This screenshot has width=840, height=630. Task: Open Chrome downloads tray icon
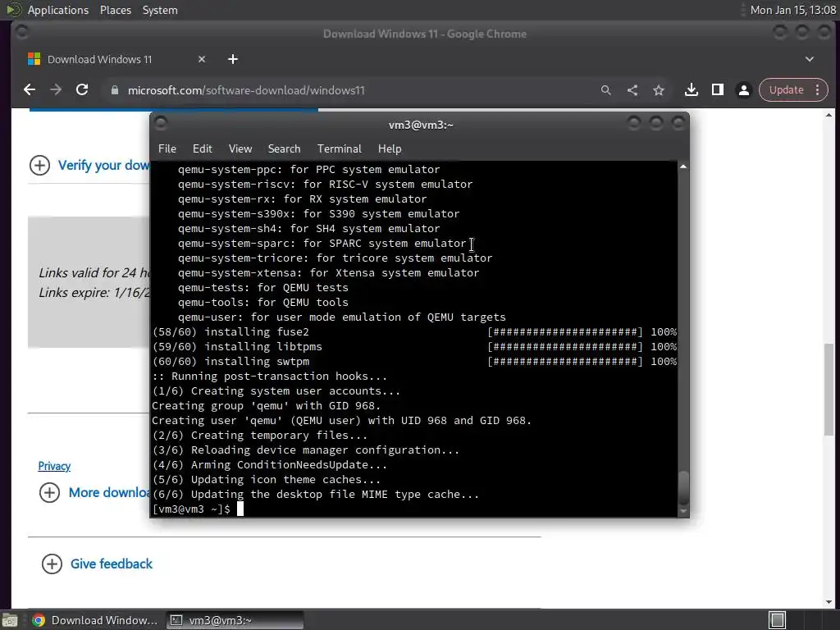coord(691,90)
